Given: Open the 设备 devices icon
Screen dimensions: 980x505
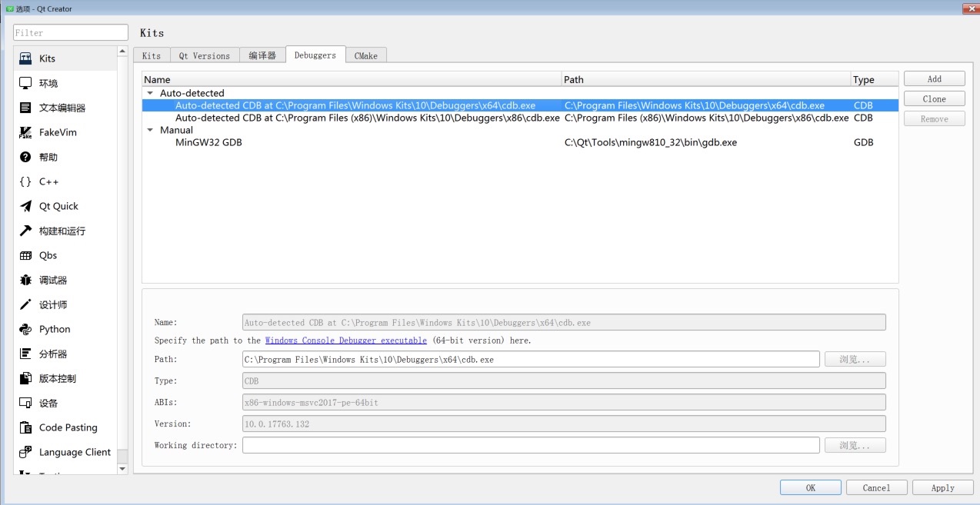Looking at the screenshot, I should pyautogui.click(x=25, y=403).
